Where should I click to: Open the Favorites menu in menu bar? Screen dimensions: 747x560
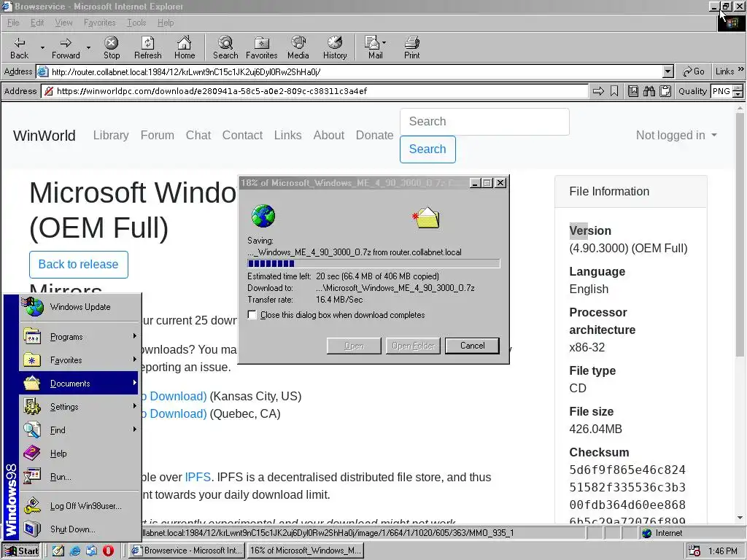[x=99, y=23]
